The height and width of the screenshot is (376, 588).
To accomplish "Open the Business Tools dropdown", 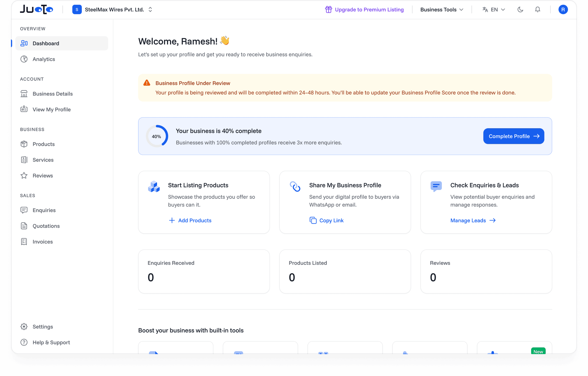I will (x=441, y=10).
